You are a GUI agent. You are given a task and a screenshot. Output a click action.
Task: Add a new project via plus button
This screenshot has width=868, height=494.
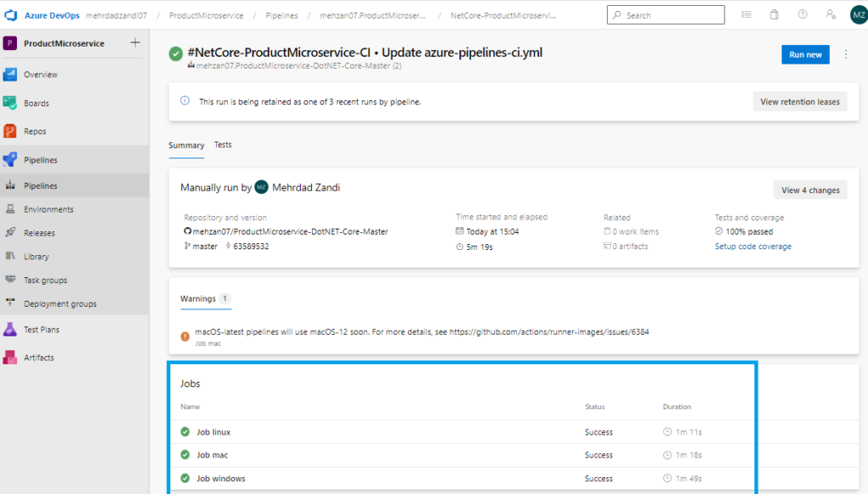coord(134,42)
